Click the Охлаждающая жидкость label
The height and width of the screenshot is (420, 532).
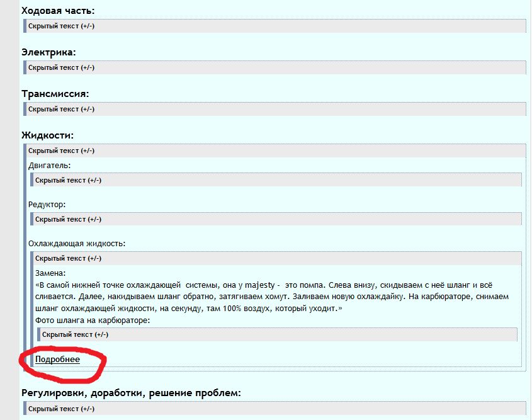77,243
